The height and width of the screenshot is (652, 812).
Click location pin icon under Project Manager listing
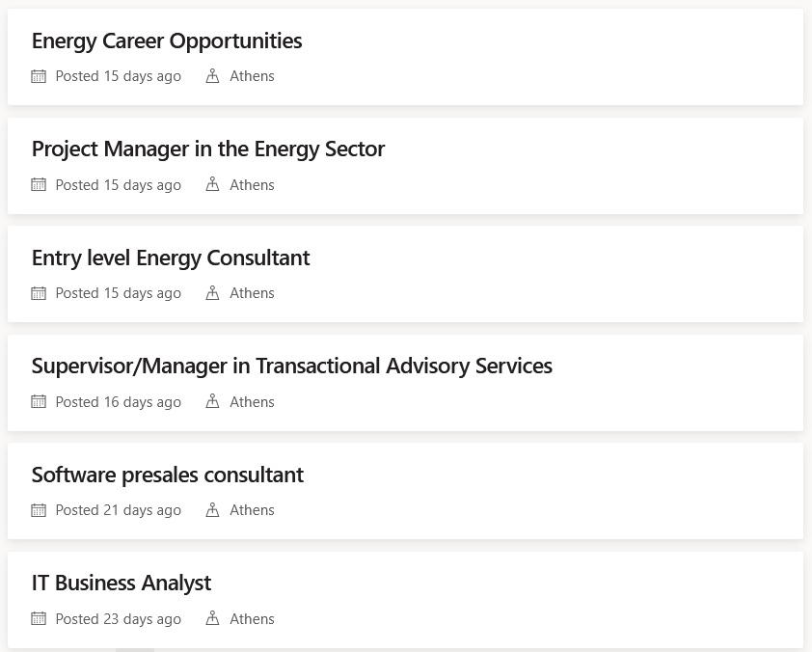click(212, 184)
